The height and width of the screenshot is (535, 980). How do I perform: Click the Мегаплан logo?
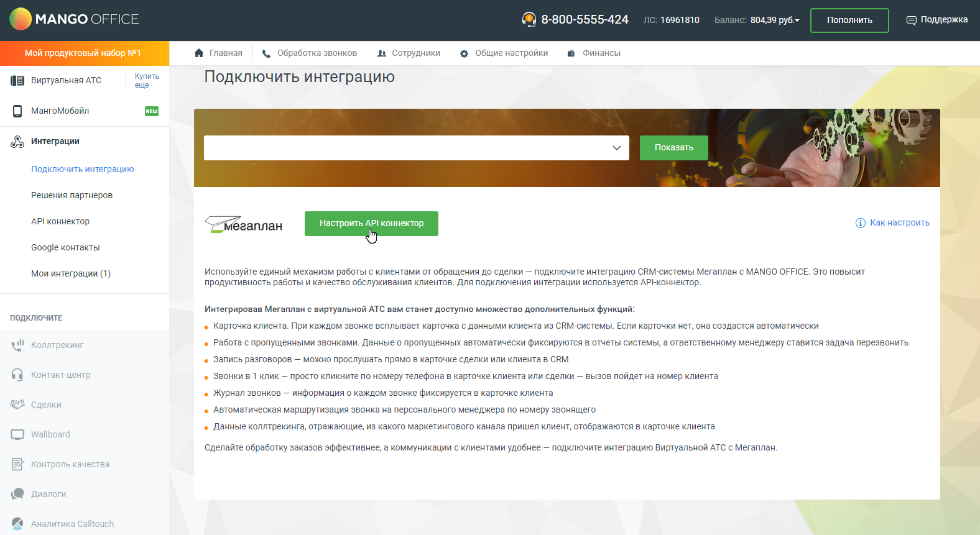[243, 224]
